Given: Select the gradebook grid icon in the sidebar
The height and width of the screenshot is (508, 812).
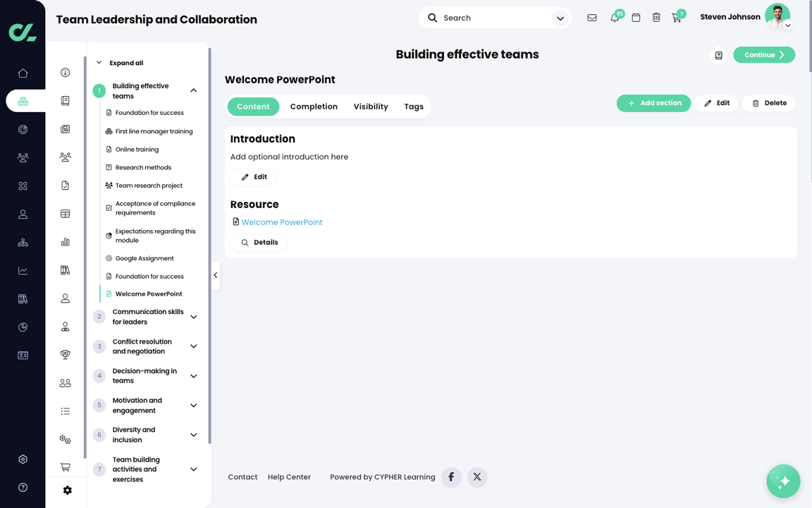Looking at the screenshot, I should pos(65,213).
